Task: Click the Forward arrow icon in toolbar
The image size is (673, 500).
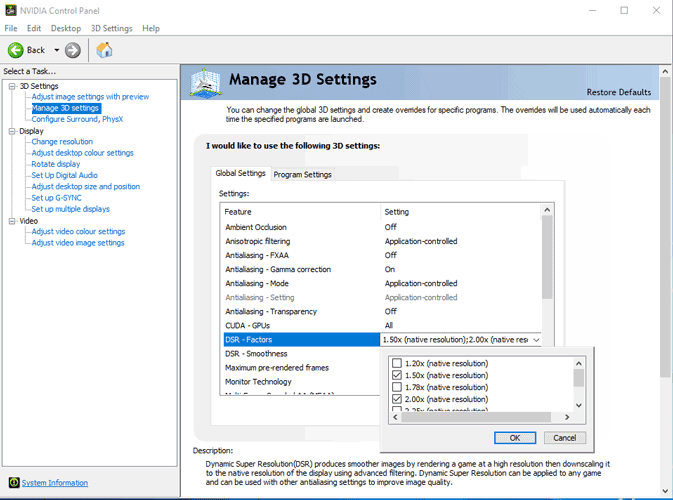Action: click(73, 50)
